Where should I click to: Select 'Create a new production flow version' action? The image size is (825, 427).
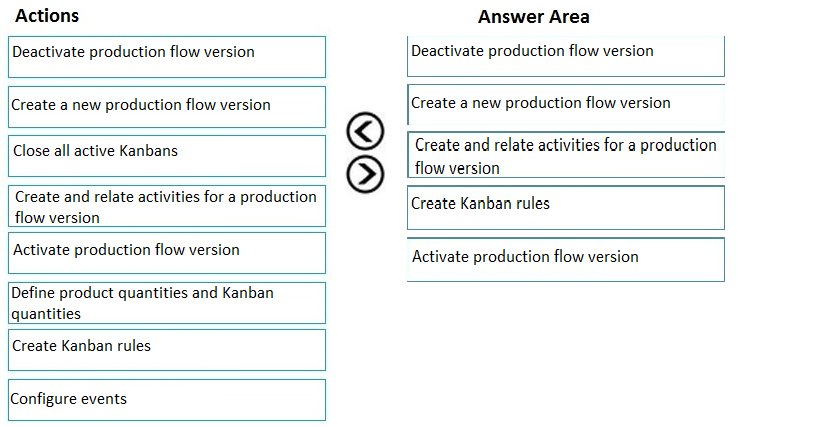[x=167, y=107]
